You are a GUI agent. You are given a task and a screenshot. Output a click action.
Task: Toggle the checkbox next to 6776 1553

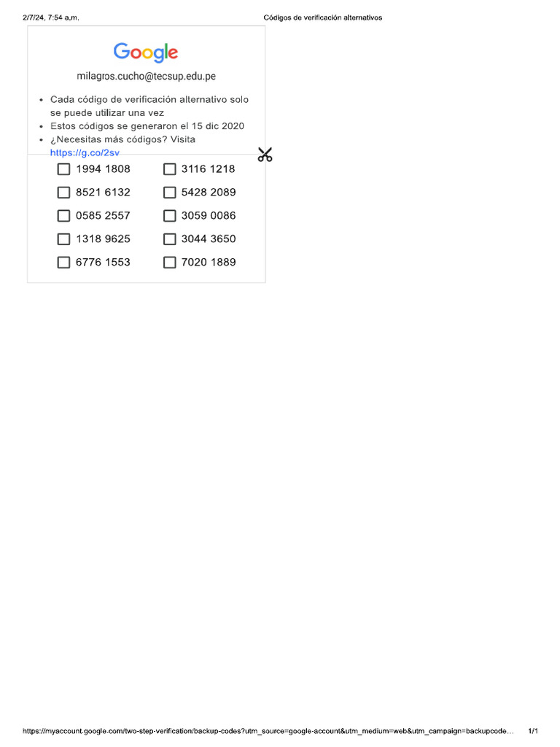click(x=64, y=263)
